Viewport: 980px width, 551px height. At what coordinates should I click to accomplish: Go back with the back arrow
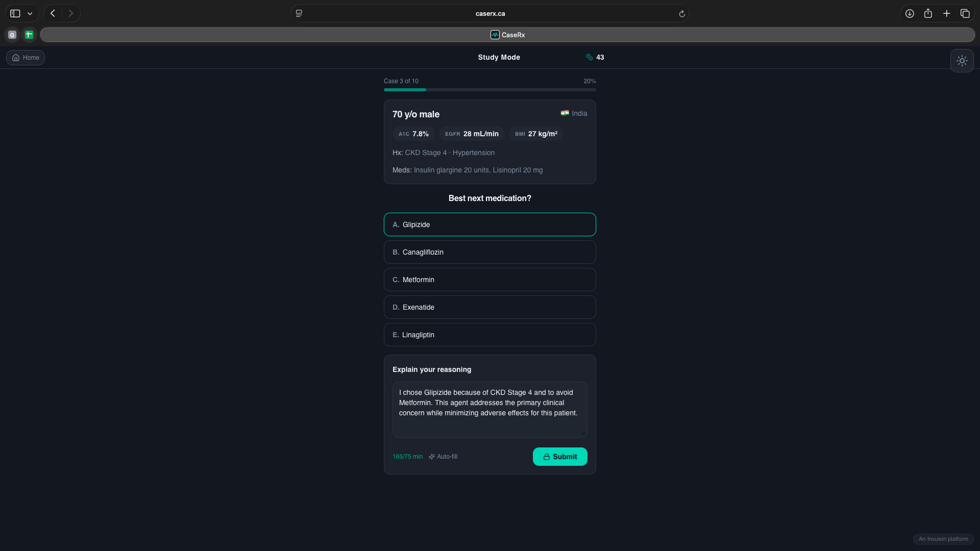53,14
